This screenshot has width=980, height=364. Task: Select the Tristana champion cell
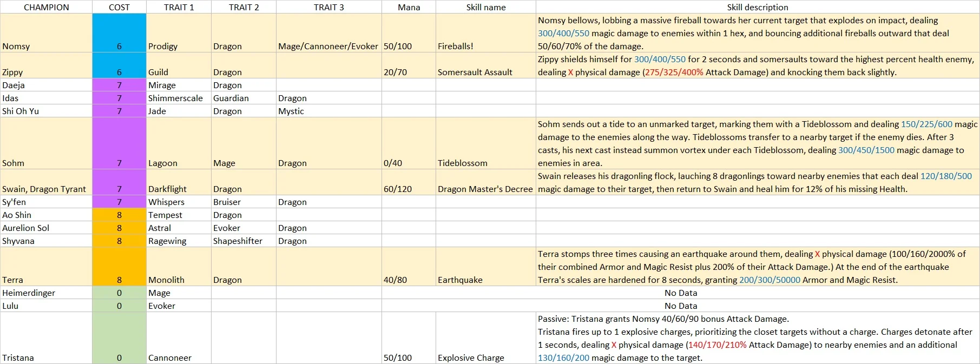(x=46, y=338)
